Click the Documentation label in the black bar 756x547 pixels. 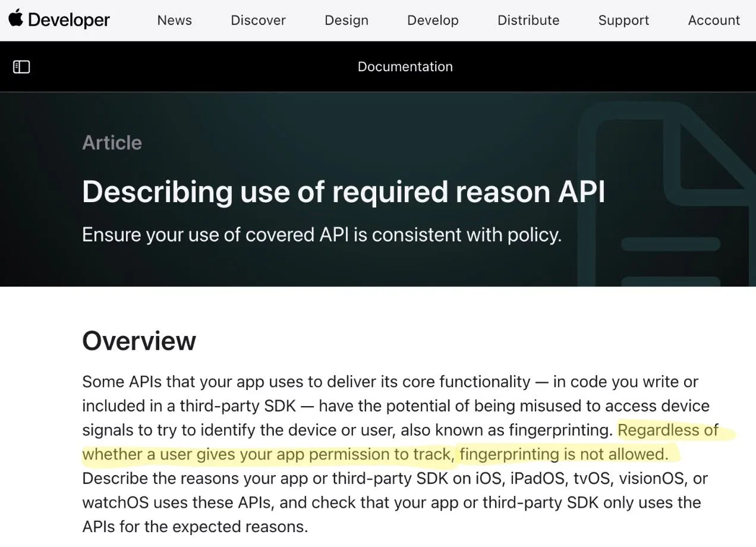pos(405,67)
